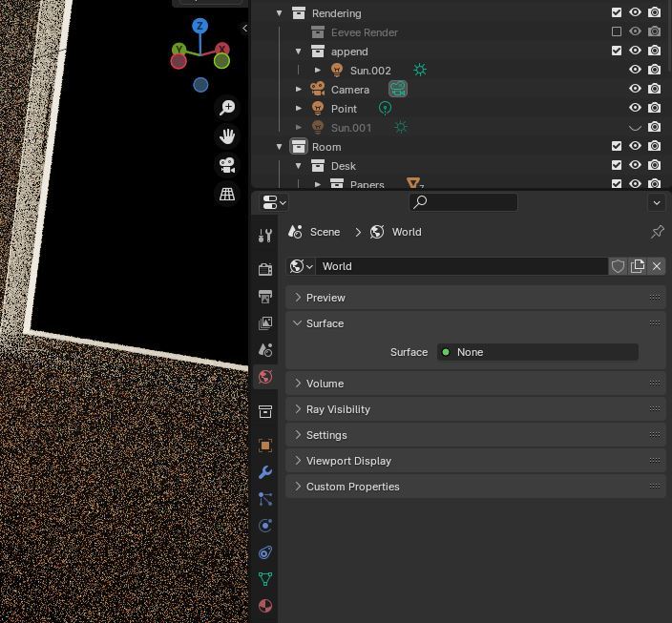Open the properties editor type menu

274,202
